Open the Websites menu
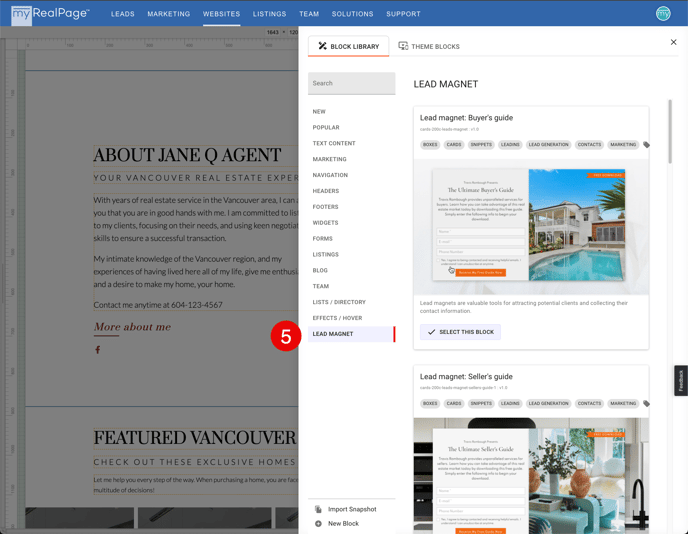Screen dimensions: 688x534 [222, 14]
